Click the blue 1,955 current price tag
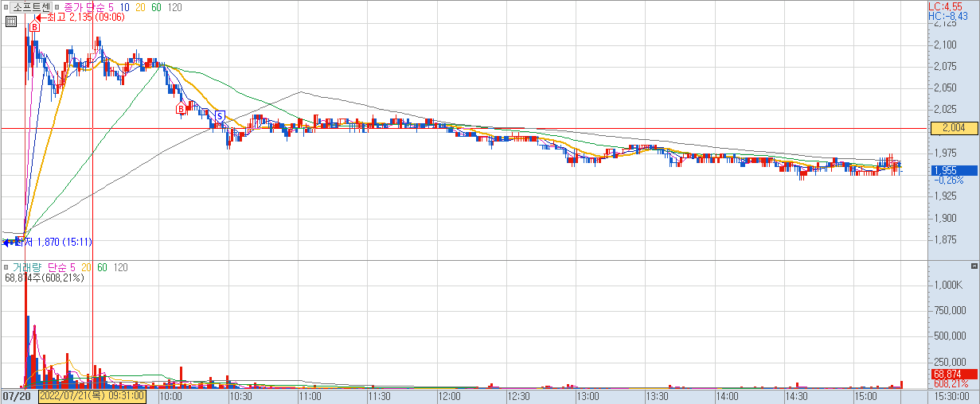The image size is (980, 404). point(953,170)
